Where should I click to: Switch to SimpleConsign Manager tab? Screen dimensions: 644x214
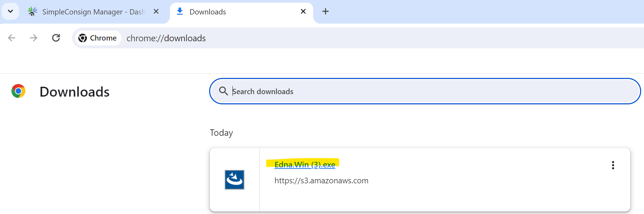coord(93,12)
